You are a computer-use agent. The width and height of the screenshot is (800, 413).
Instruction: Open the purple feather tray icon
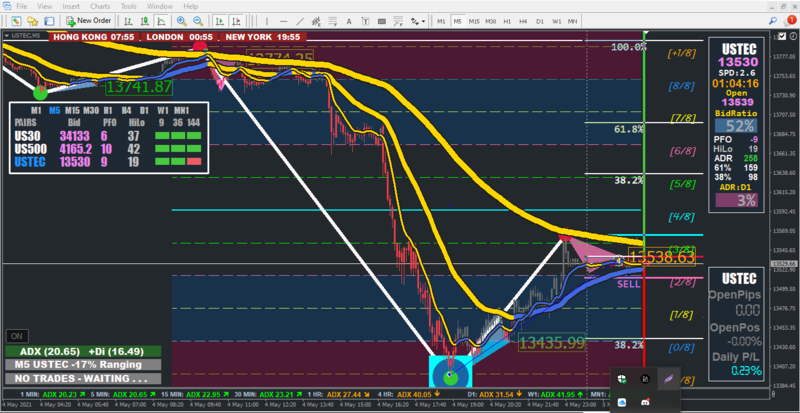[668, 379]
